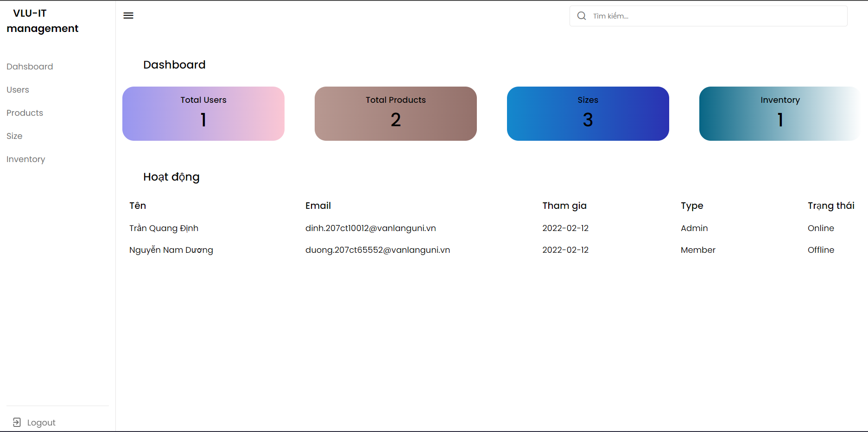The width and height of the screenshot is (868, 432).
Task: Click dinh.207ct10012@vanlanguni.vn email address
Action: (x=370, y=228)
